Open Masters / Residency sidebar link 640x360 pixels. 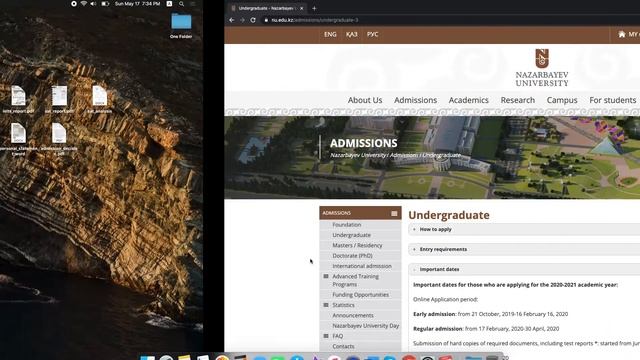[357, 245]
